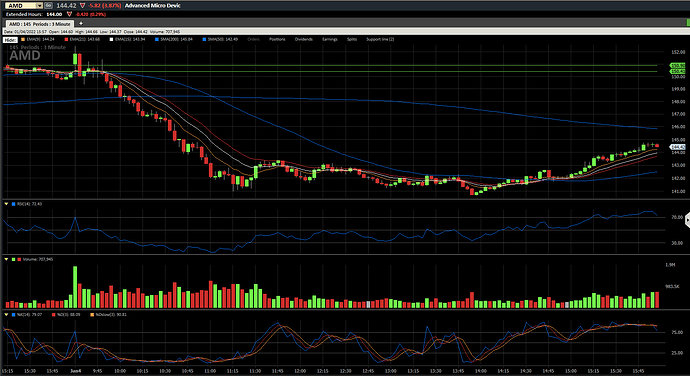The image size is (690, 376).
Task: Open the AMD symbol dropdown arrow
Action: [39, 6]
